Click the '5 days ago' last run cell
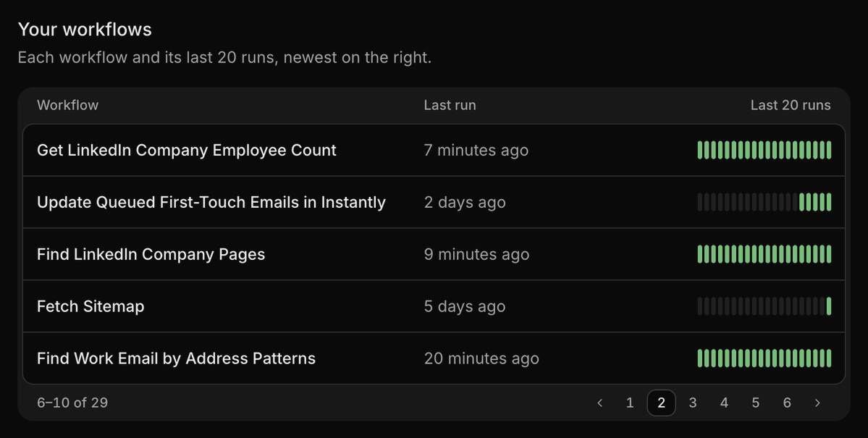This screenshot has width=868, height=438. [x=465, y=306]
